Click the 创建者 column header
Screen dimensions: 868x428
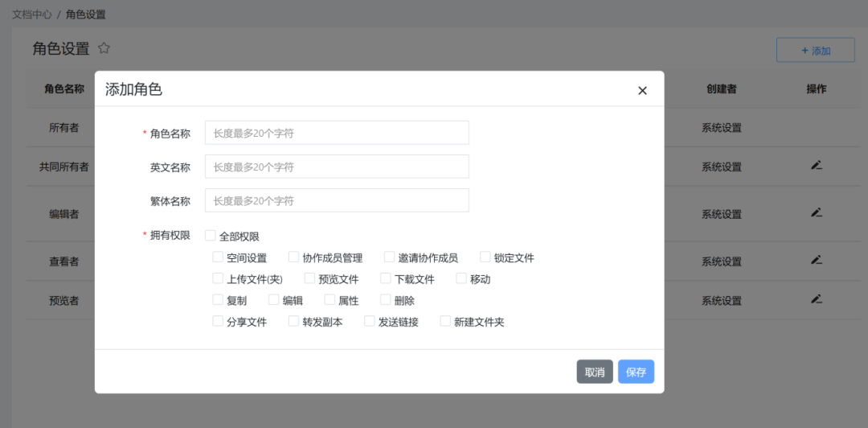721,88
